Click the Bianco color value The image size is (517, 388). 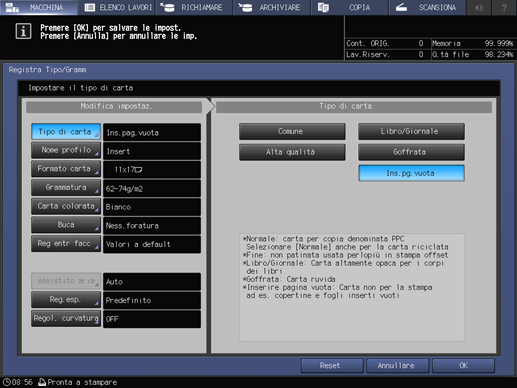pyautogui.click(x=152, y=207)
